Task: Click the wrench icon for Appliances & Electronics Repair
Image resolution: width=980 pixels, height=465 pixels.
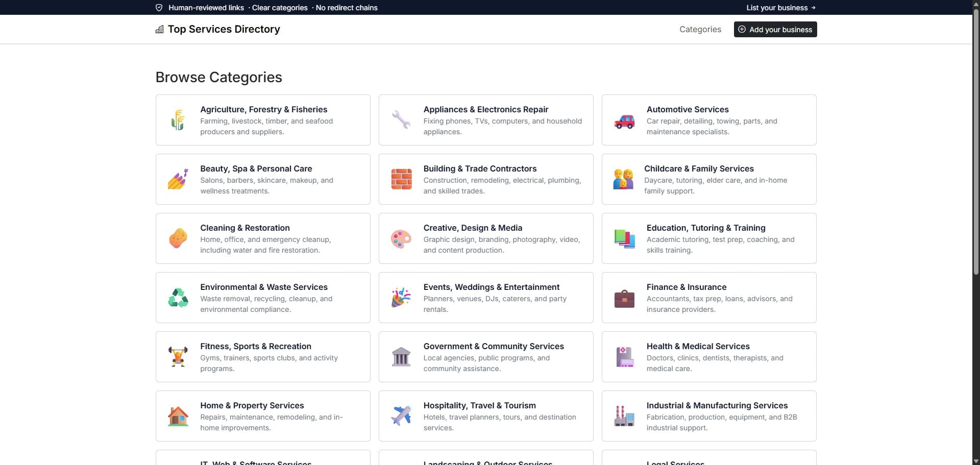Action: pos(401,120)
